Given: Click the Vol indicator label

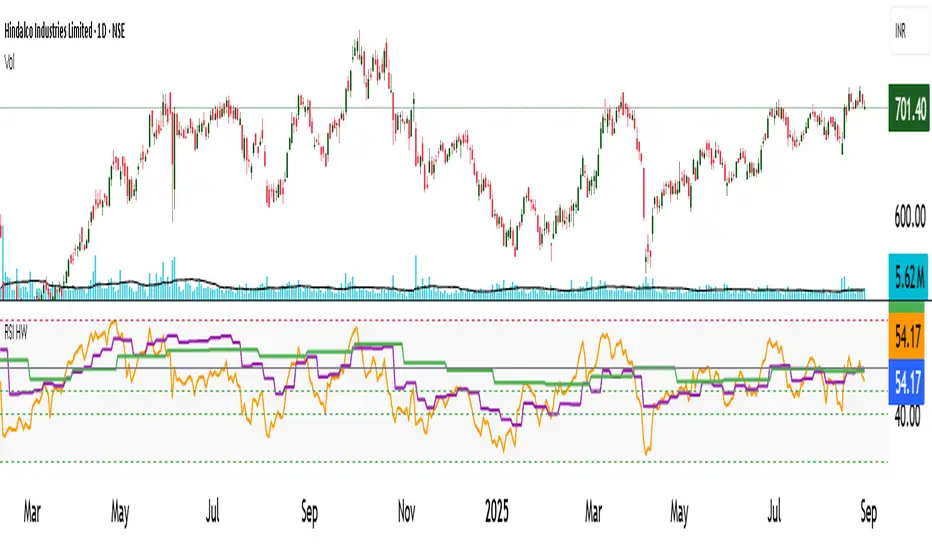Looking at the screenshot, I should click(10, 62).
